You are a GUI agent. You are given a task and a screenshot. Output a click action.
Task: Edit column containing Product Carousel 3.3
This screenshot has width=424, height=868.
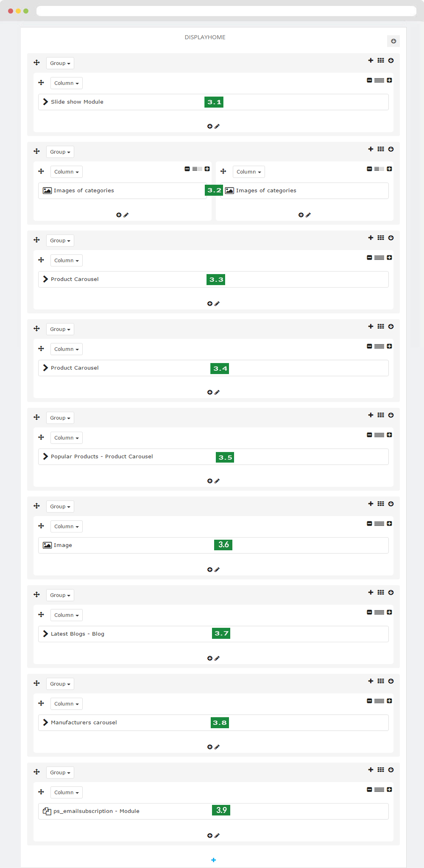[217, 304]
